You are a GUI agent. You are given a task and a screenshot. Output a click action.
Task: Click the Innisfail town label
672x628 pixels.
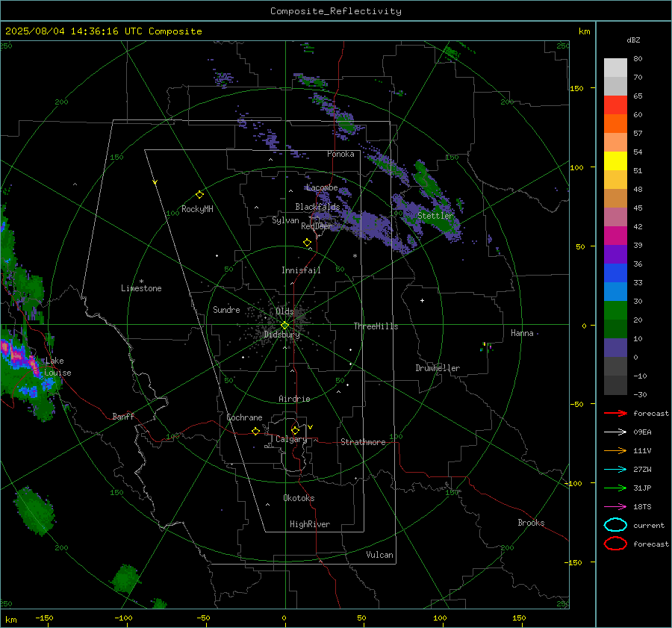301,270
